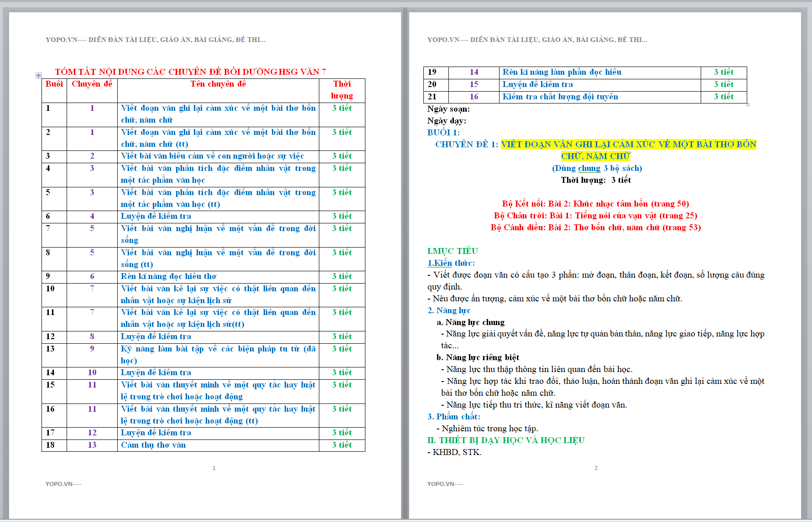Click the "YOPO.VN----" footer on page 1
The width and height of the screenshot is (812, 522).
tap(63, 484)
